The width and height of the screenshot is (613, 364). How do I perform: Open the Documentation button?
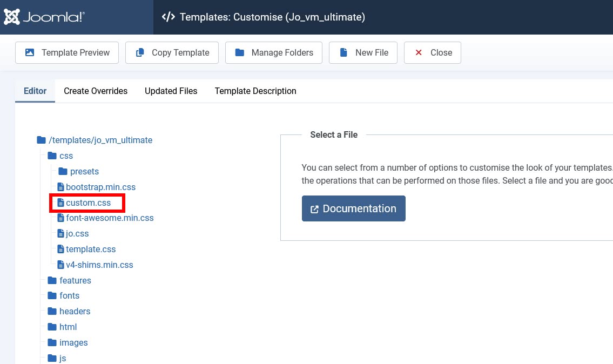coord(353,208)
